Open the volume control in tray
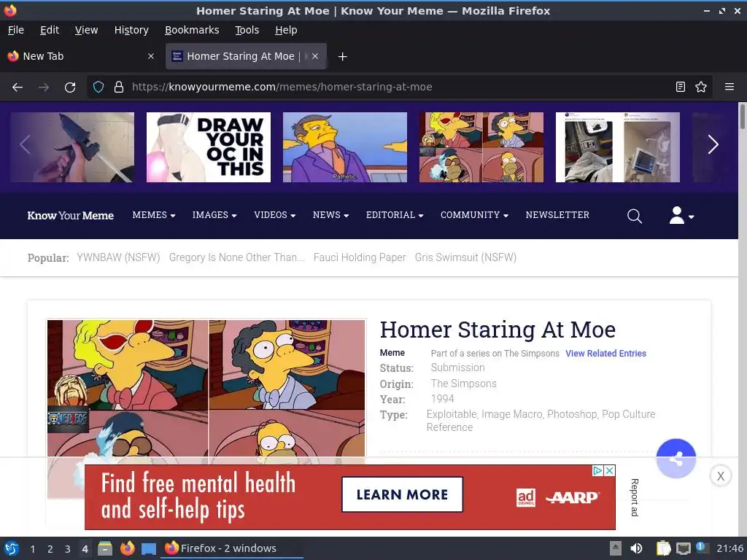Image resolution: width=747 pixels, height=560 pixels. point(636,548)
